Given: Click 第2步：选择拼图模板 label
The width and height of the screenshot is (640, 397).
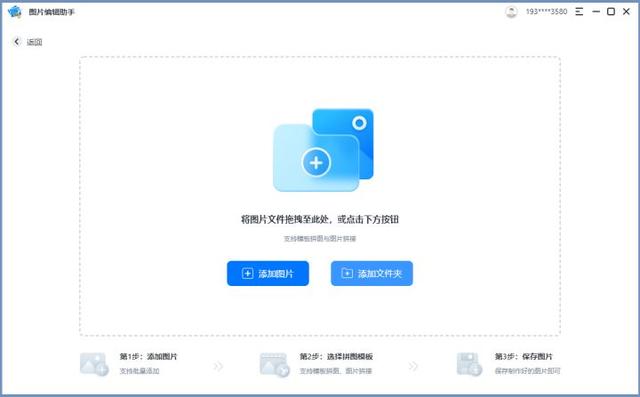Looking at the screenshot, I should click(x=336, y=357).
